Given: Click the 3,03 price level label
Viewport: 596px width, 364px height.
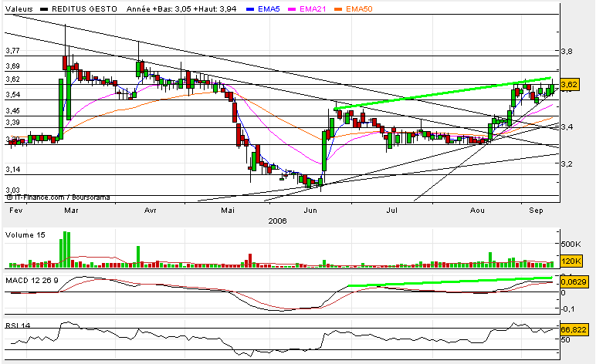Looking at the screenshot, I should [12, 190].
